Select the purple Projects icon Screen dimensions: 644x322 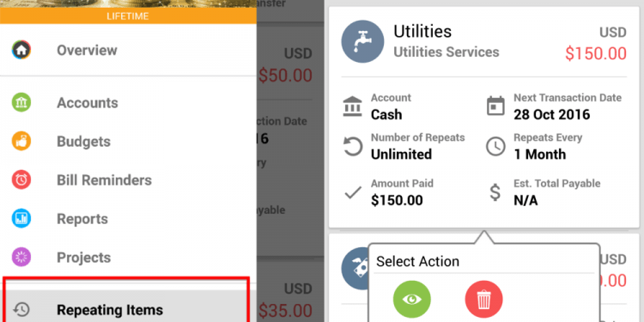tap(21, 257)
